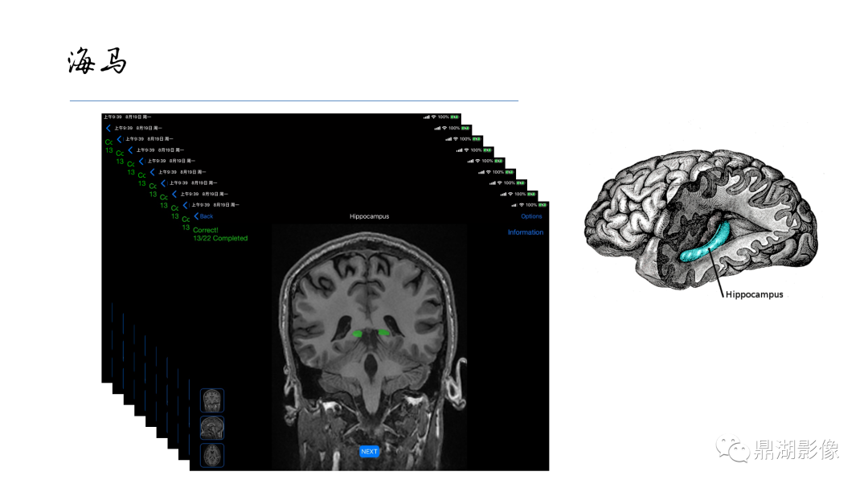Image resolution: width=868 pixels, height=488 pixels.
Task: Click the 'Hippocampus' label under the brain drawing
Action: [x=754, y=295]
